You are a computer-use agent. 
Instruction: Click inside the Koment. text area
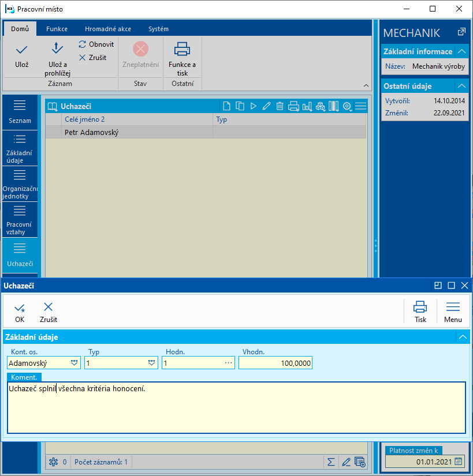click(x=236, y=407)
